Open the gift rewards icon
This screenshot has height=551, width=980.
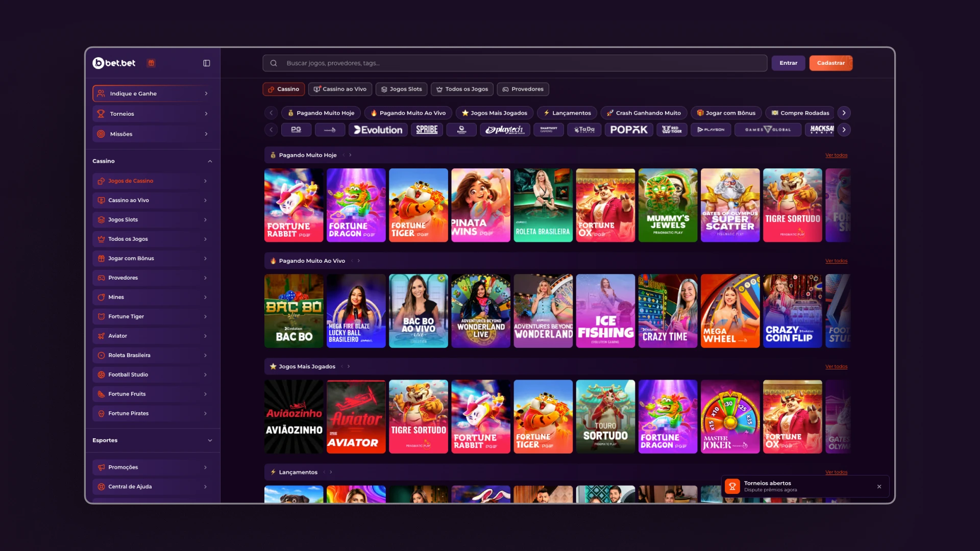[151, 63]
